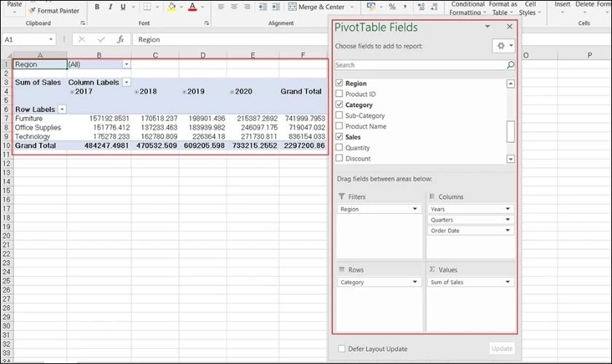Apply the red font color
The width and height of the screenshot is (612, 364).
(x=192, y=7)
